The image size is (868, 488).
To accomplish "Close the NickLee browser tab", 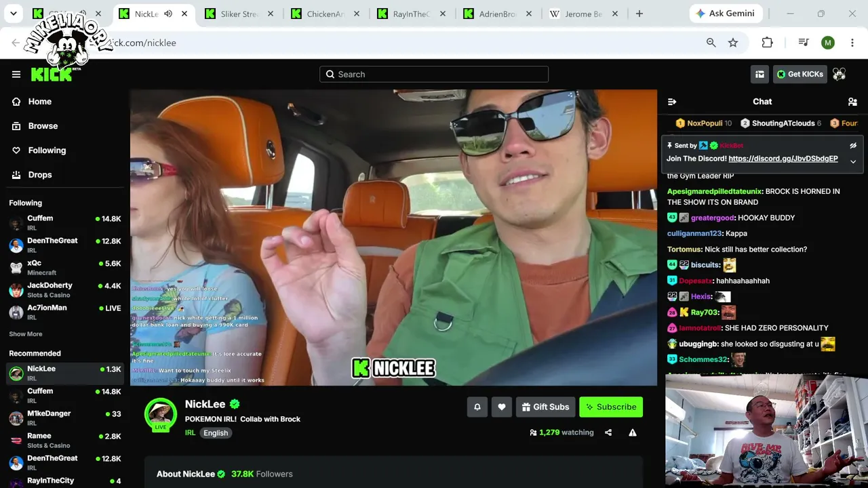I will (x=184, y=14).
